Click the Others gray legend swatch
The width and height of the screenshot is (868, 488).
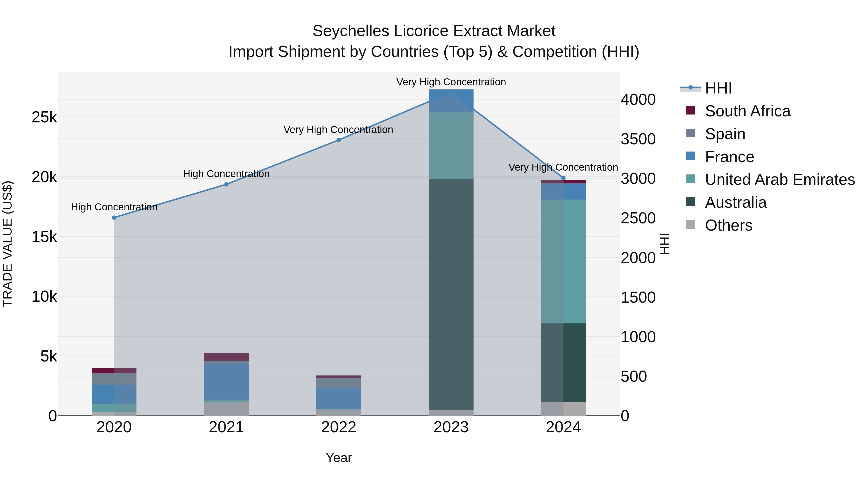pos(691,225)
